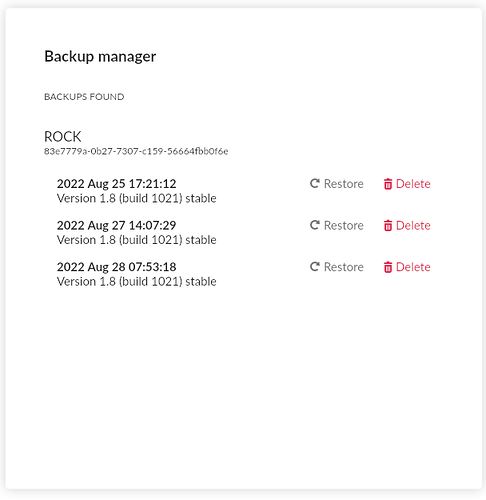Click restore icon for Aug 27 backup
This screenshot has height=500, width=486.
(x=315, y=225)
